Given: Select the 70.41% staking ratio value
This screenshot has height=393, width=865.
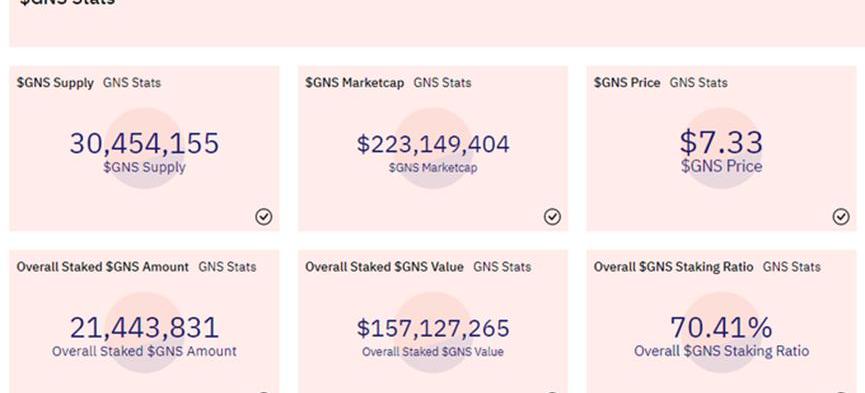Looking at the screenshot, I should pyautogui.click(x=722, y=328).
